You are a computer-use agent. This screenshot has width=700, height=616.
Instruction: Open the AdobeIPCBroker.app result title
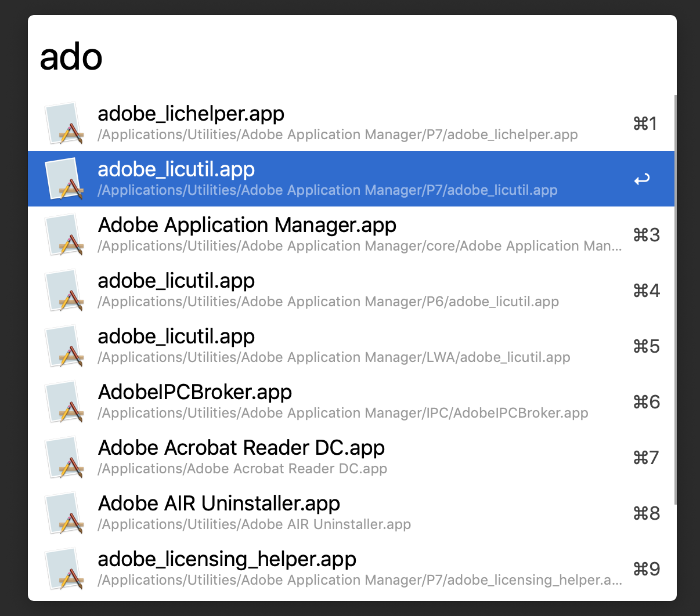click(195, 392)
